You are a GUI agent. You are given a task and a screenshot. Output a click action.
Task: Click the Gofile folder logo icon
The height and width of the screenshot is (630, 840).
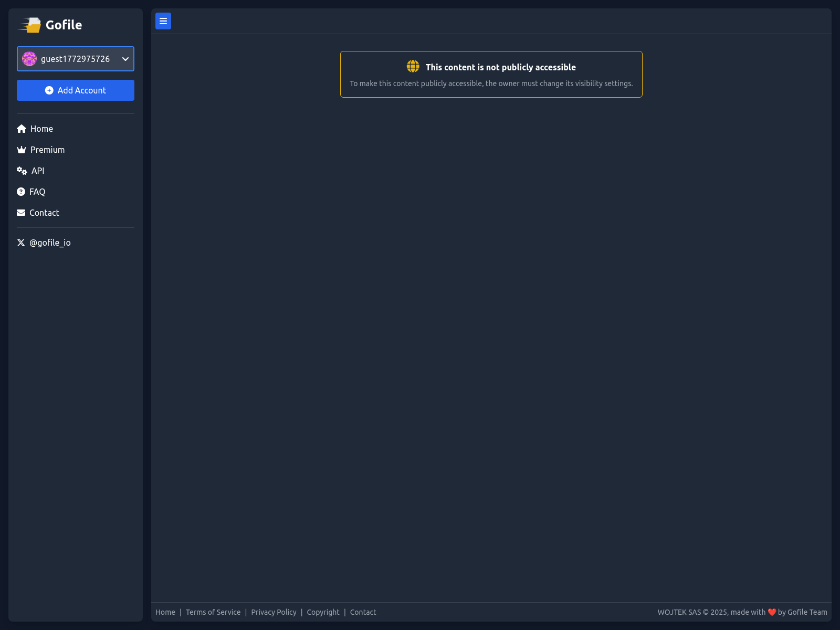30,25
